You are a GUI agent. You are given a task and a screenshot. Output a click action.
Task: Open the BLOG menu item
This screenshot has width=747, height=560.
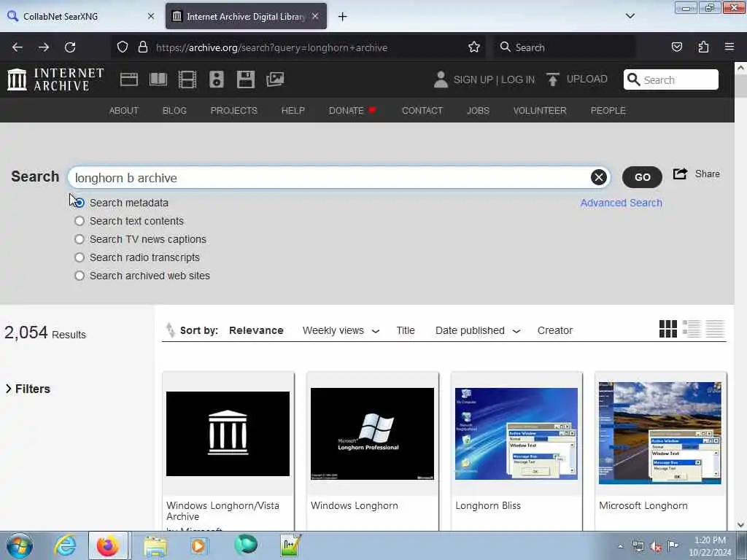174,111
